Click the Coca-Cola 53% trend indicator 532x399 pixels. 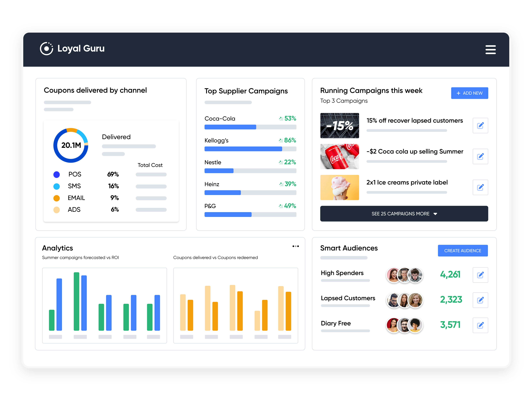[287, 119]
